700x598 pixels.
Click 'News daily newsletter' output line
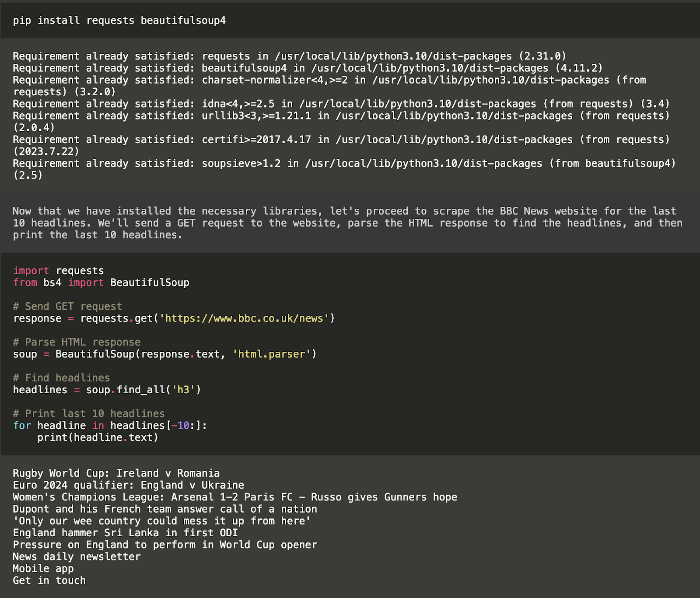pyautogui.click(x=77, y=557)
